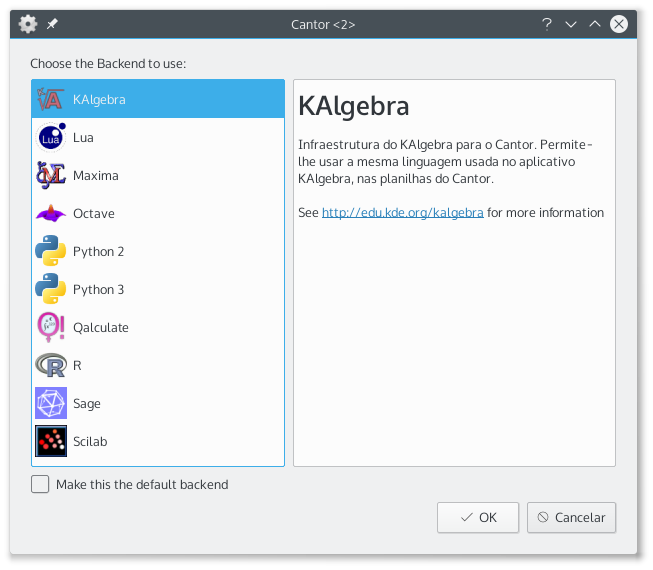Select the Python 2 label

tap(98, 251)
